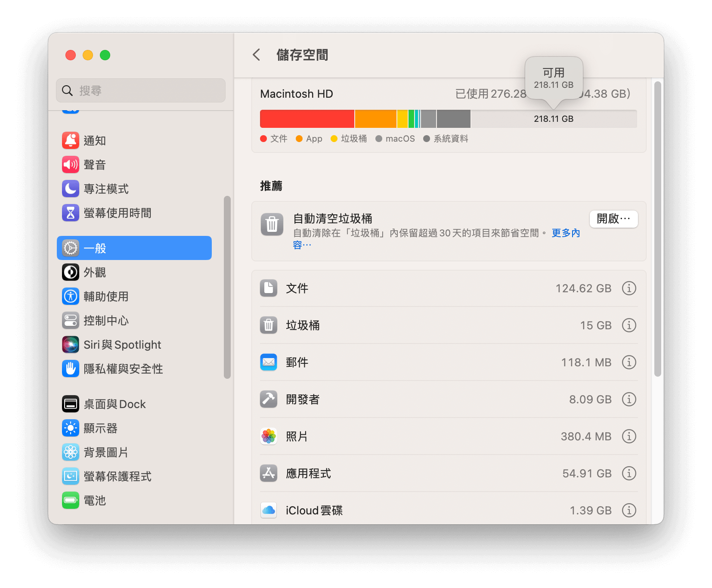Open 聲音 settings pane
This screenshot has width=712, height=588.
[x=134, y=164]
